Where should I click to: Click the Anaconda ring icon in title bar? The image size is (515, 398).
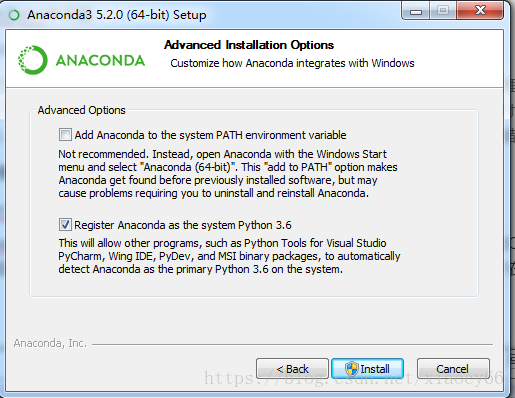click(14, 15)
